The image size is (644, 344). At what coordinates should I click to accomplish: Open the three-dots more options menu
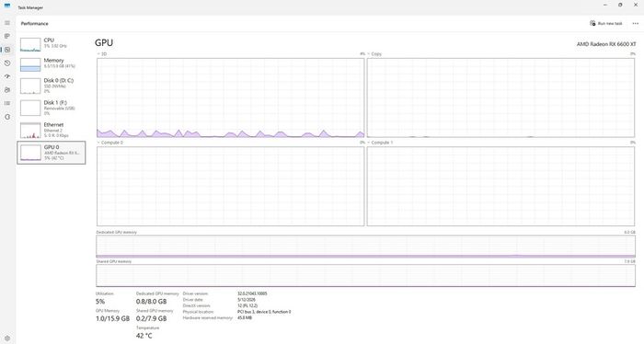636,23
